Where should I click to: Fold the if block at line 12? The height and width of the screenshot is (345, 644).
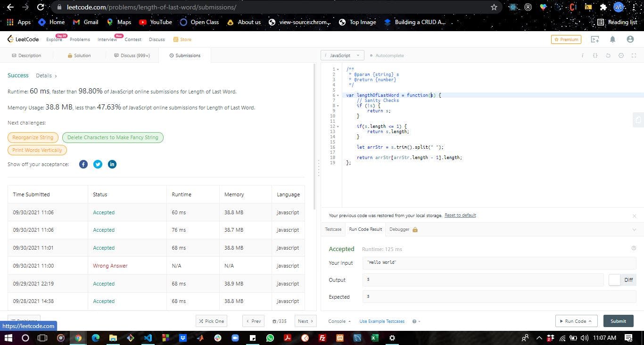[338, 126]
